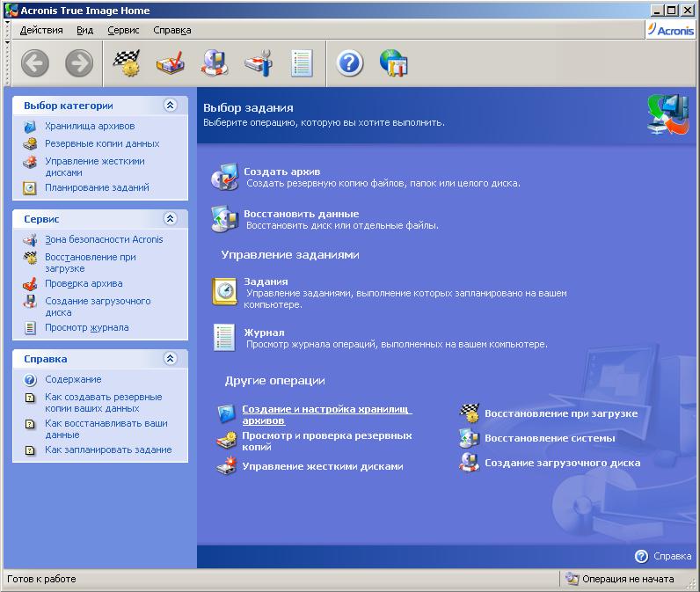Open Как восстанавливать ваши данные help topic
Image resolution: width=700 pixels, height=592 pixels.
106,429
